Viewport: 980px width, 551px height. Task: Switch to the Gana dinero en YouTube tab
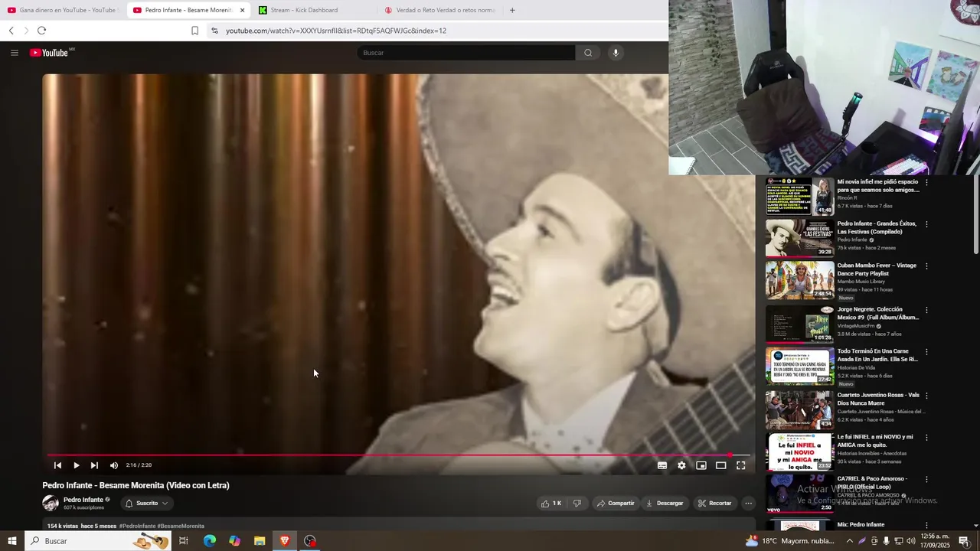point(62,10)
